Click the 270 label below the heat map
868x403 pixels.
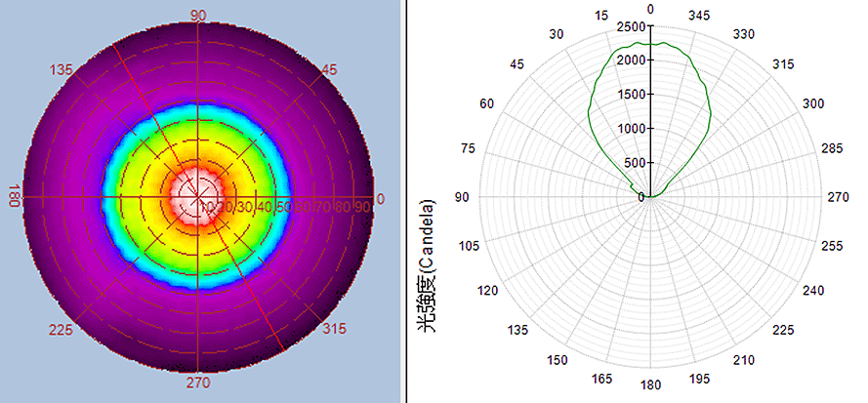tap(198, 381)
